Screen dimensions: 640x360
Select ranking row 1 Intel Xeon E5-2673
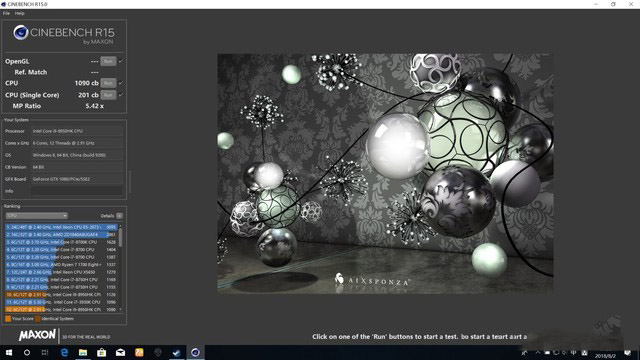click(61, 227)
